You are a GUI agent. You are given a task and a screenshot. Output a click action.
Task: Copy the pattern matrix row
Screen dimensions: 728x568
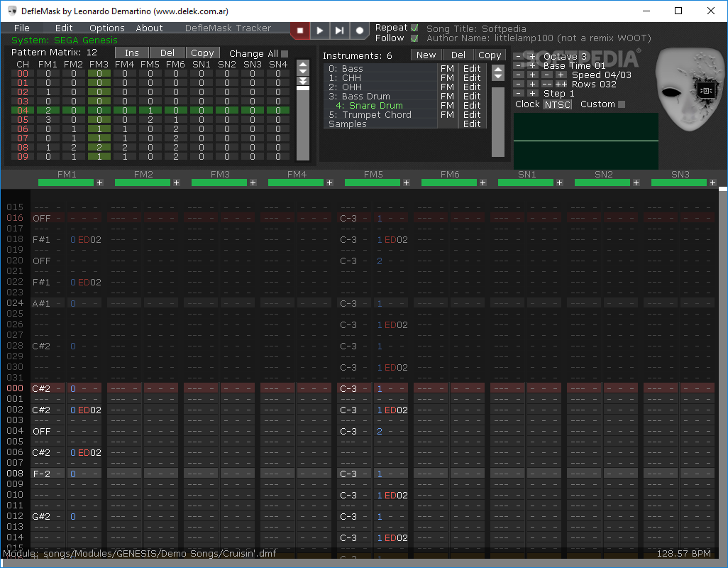coord(202,53)
